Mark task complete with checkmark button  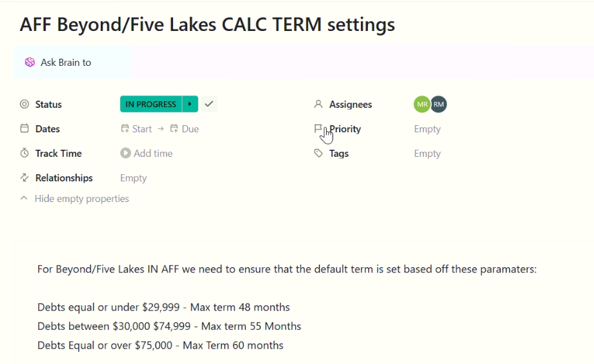209,104
